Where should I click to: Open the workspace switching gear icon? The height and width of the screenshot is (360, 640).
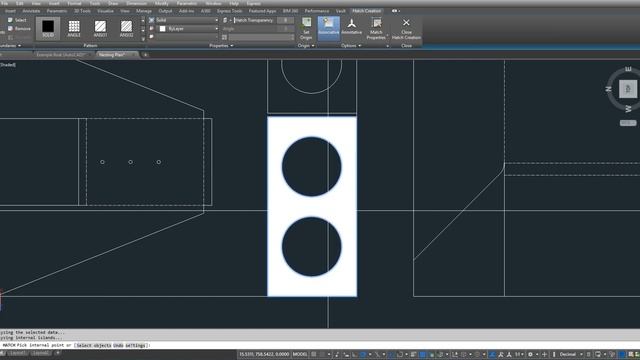point(530,354)
